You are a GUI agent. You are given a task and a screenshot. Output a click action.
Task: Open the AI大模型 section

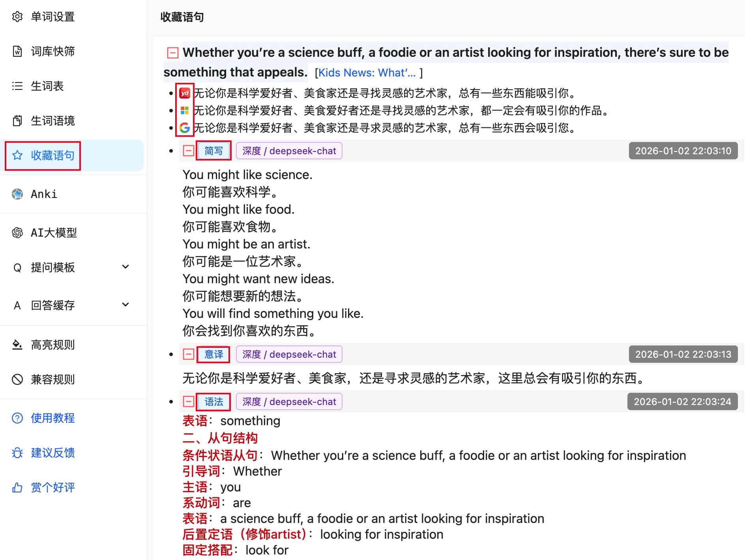pos(54,233)
